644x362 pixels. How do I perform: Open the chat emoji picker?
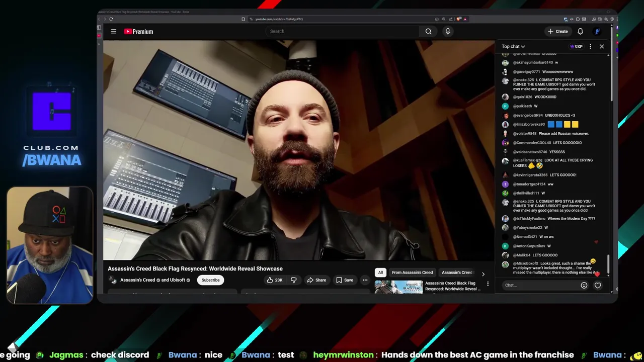[584, 285]
